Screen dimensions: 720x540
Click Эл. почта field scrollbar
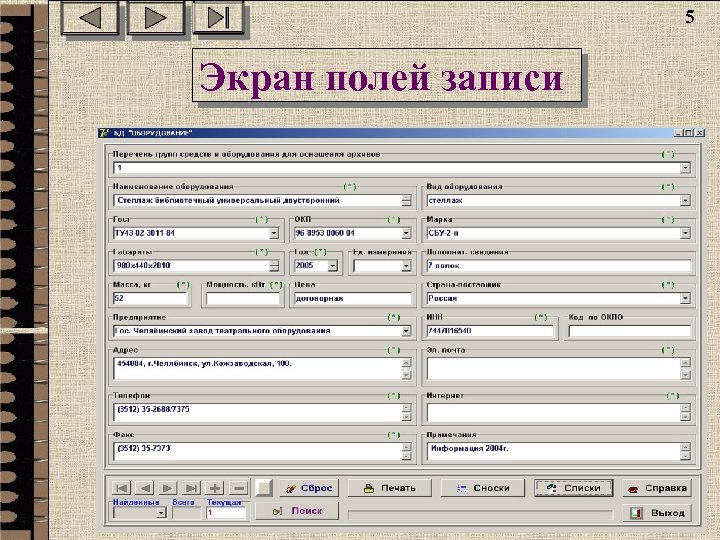pos(685,369)
